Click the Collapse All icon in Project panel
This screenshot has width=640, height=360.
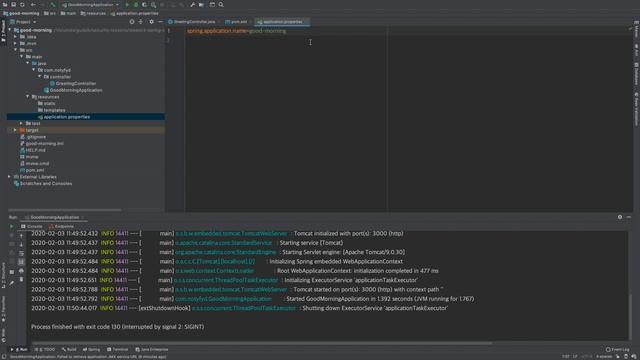(x=141, y=22)
